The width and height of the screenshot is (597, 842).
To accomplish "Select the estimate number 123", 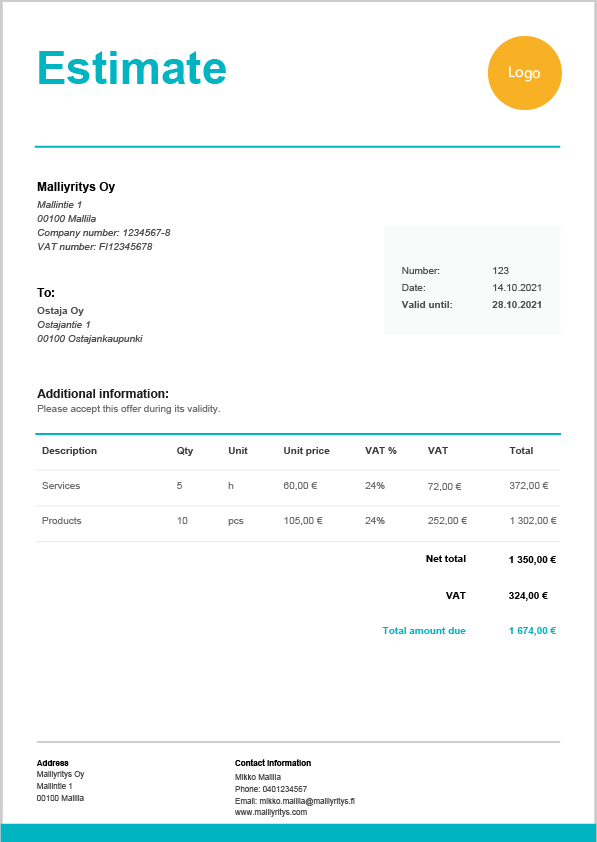I will [500, 271].
